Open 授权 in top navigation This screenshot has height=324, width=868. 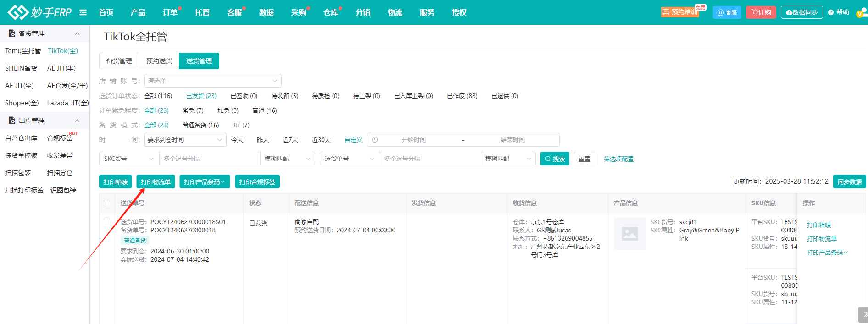(459, 12)
